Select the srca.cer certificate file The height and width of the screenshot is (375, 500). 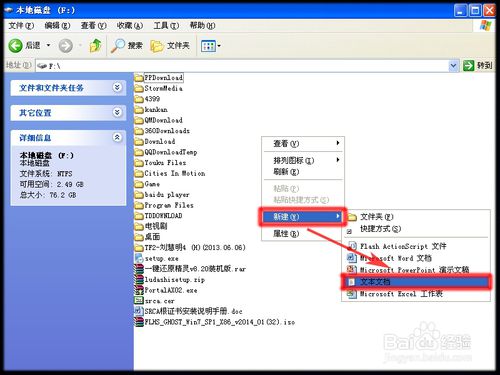155,301
